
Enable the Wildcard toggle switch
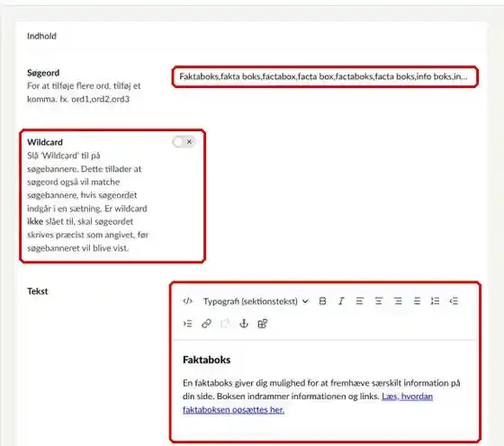184,141
